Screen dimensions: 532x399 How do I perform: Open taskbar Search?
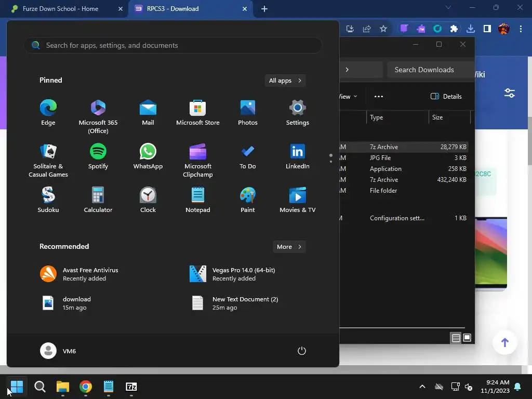pos(40,387)
